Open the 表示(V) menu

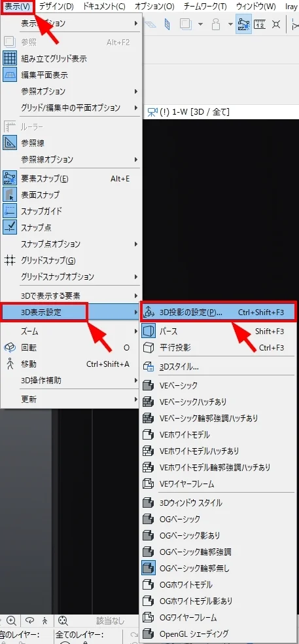tap(17, 6)
